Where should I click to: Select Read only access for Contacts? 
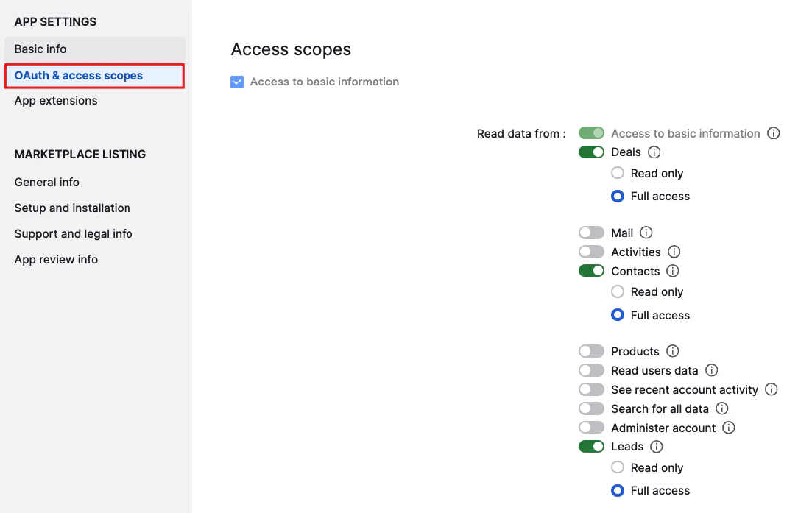[617, 291]
